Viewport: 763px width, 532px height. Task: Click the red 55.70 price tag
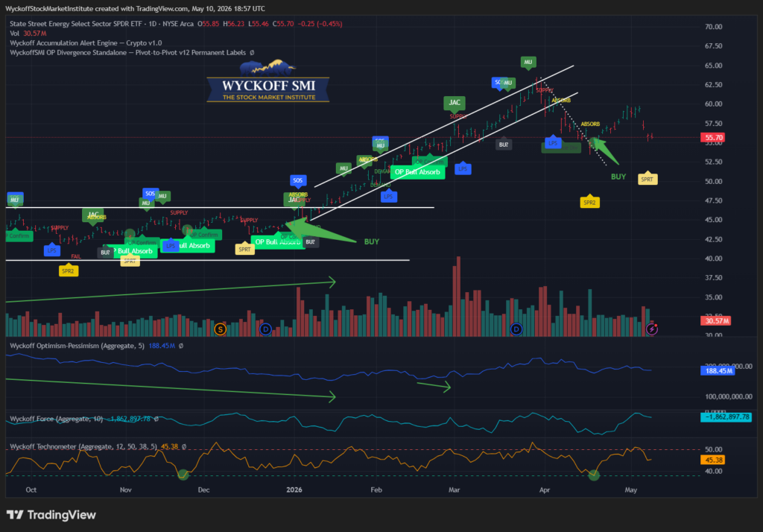pyautogui.click(x=713, y=138)
